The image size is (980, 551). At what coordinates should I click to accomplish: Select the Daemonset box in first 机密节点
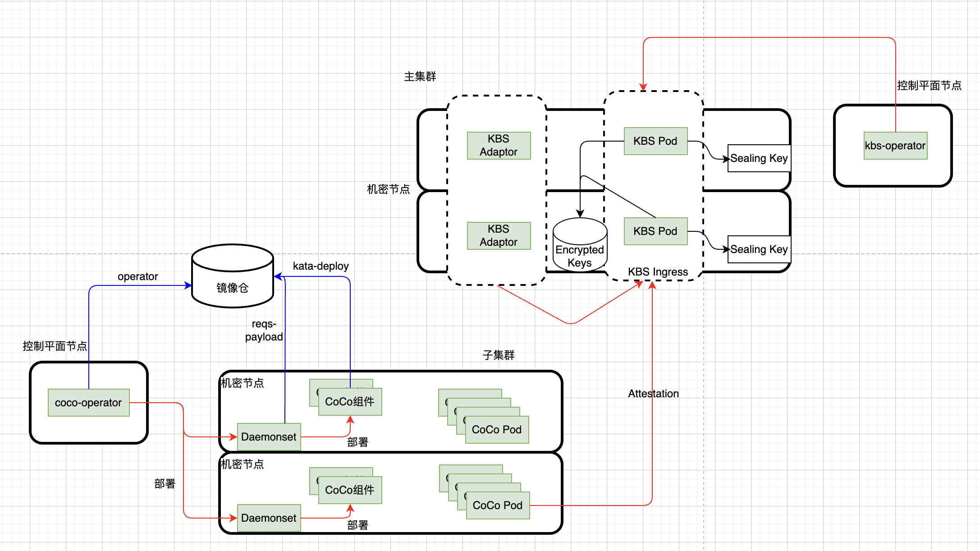[x=269, y=437]
